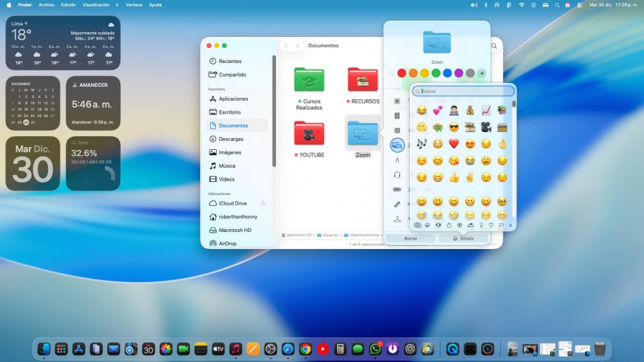Viewport: 644px width, 362px height.
Task: Select the red color tag swatch
Action: coord(401,73)
